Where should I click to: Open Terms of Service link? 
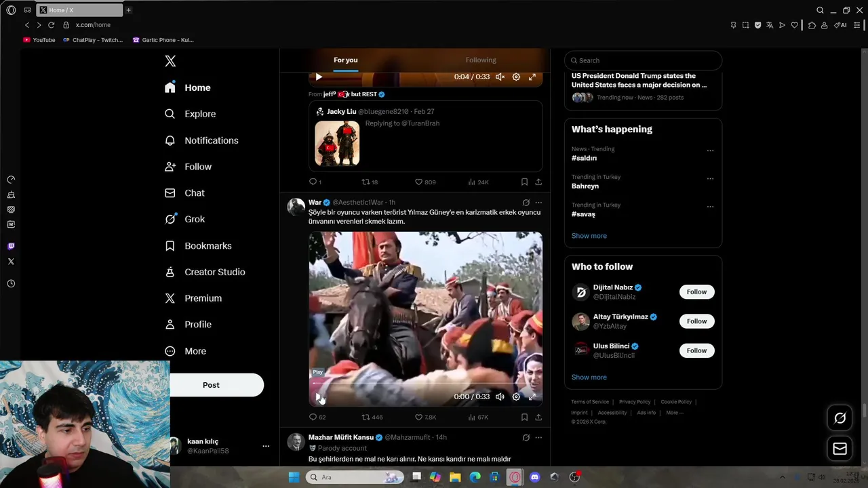(590, 402)
